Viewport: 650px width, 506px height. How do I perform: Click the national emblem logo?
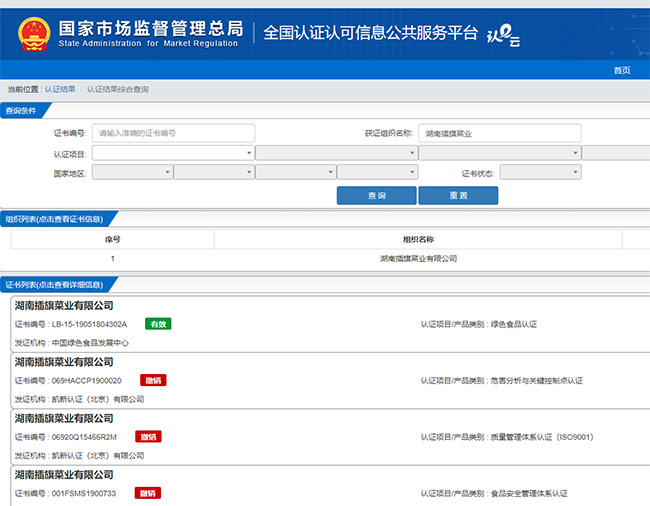(34, 34)
